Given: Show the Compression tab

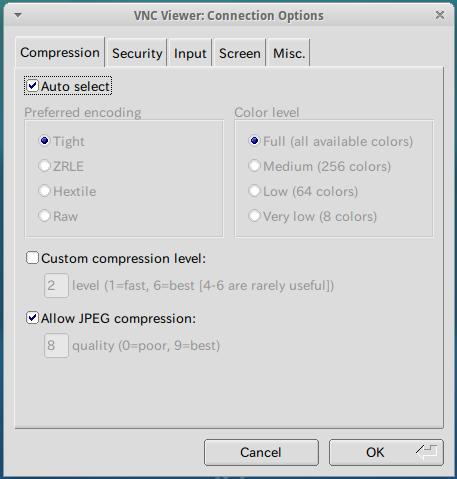Looking at the screenshot, I should pos(60,52).
